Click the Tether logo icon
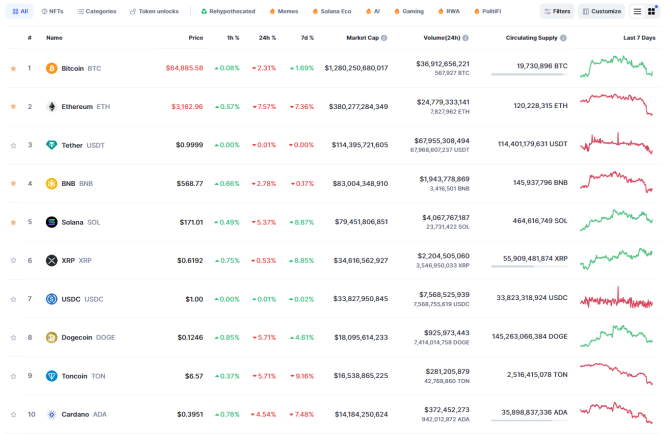Viewport: 665px width, 434px height. pos(51,145)
